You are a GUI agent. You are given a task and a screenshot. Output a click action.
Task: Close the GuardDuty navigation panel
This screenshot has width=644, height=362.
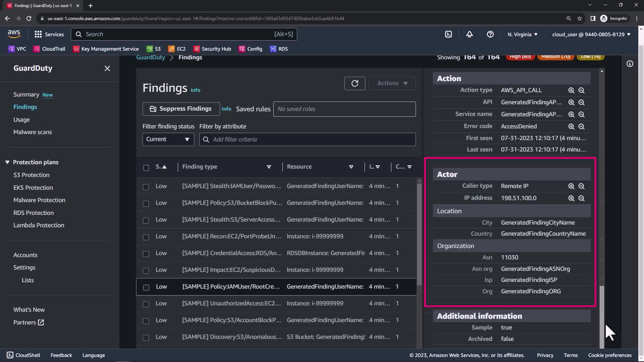[x=107, y=68]
